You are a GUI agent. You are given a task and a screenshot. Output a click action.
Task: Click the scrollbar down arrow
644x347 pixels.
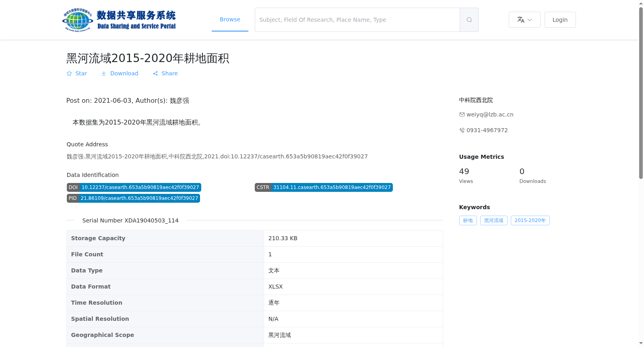[641, 343]
